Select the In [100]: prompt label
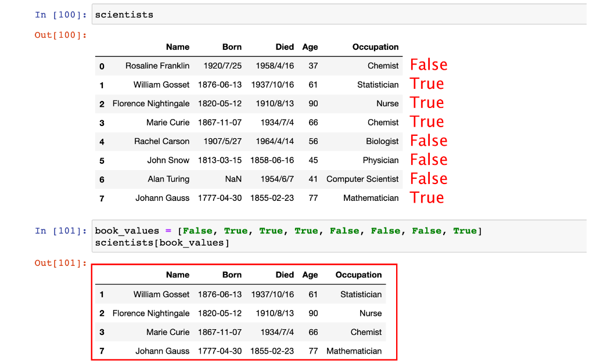 tap(60, 15)
